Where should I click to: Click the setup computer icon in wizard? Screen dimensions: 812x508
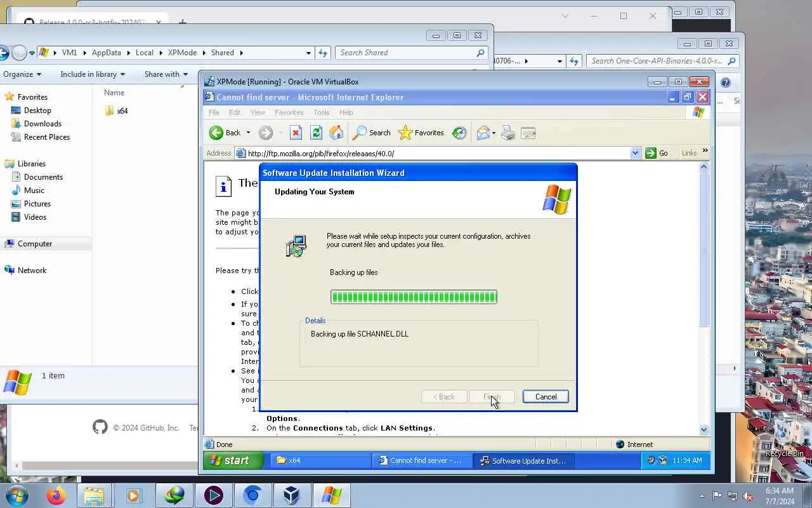(x=296, y=246)
